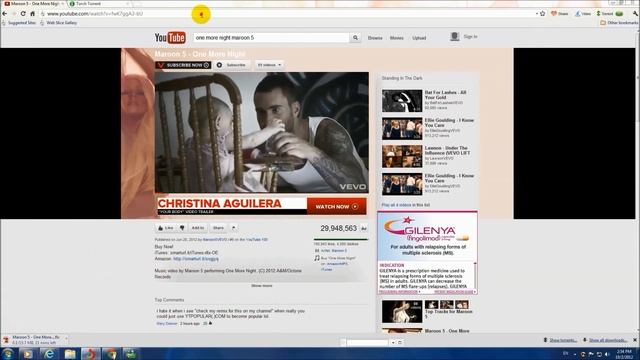This screenshot has height=360, width=640.
Task: Click the Top Comments heading
Action: [x=169, y=300]
